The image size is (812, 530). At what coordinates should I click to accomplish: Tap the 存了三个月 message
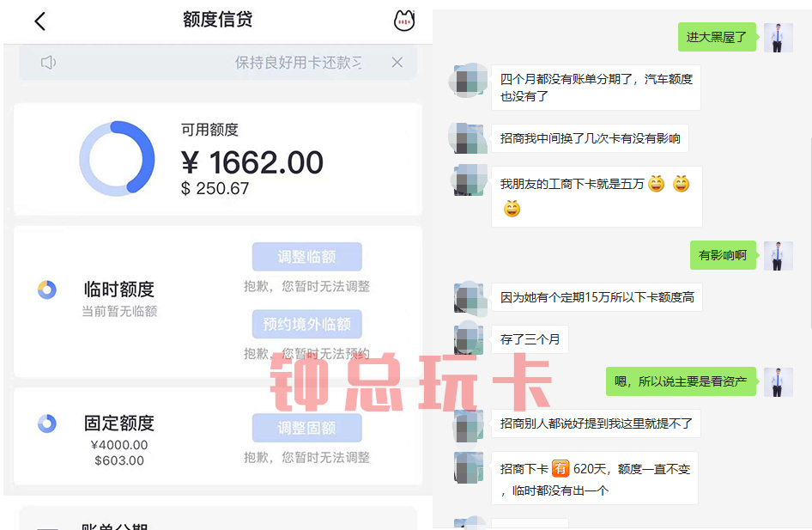click(x=530, y=339)
